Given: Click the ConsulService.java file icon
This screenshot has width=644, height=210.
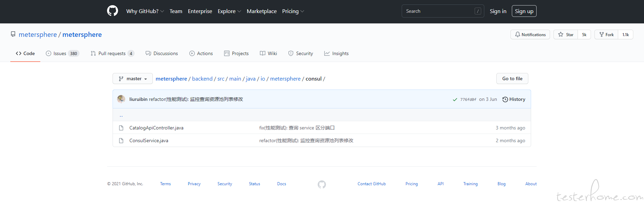Looking at the screenshot, I should coord(121,140).
